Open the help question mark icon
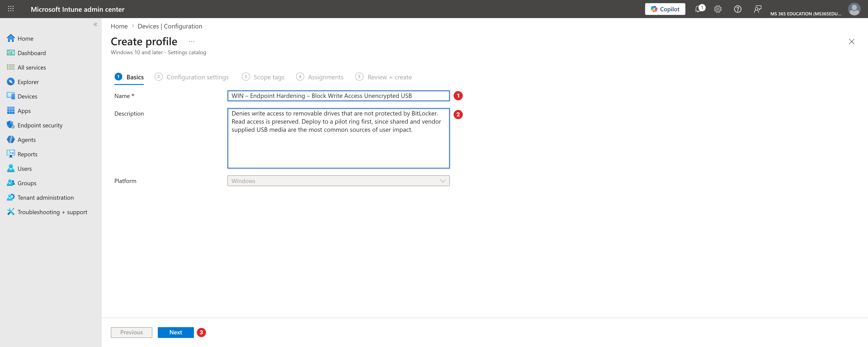Viewport: 868px width, 347px height. 738,9
